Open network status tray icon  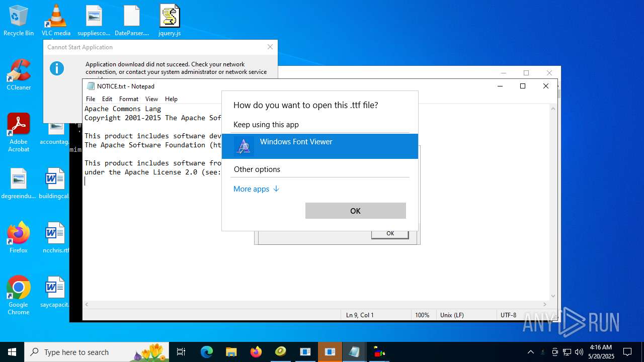(x=567, y=352)
